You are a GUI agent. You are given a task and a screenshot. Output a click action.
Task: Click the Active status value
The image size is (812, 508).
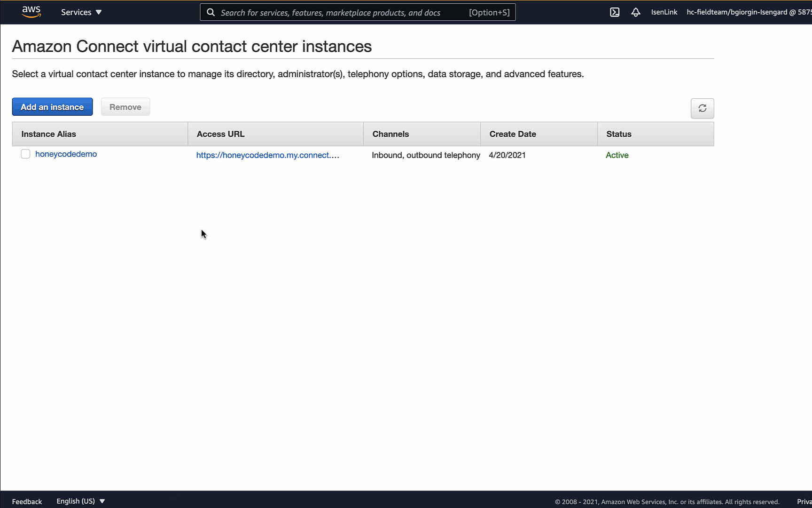coord(617,155)
